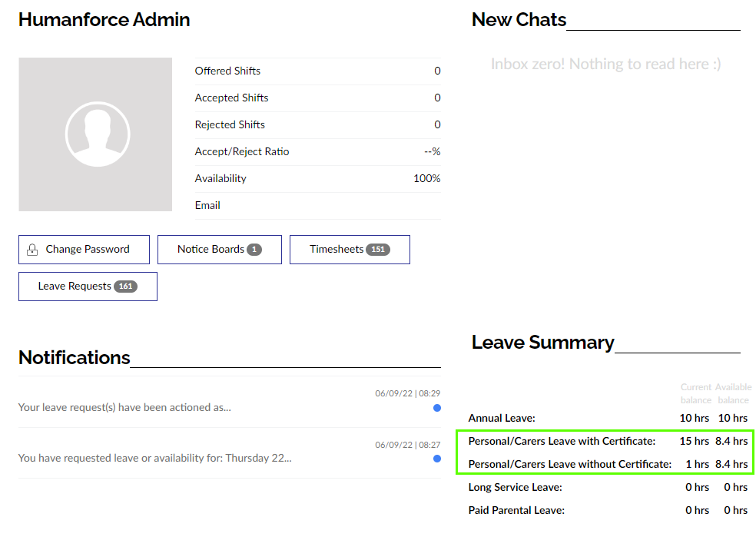
Task: Click the 06/09/22 | 08:27 timestamp
Action: coord(408,445)
